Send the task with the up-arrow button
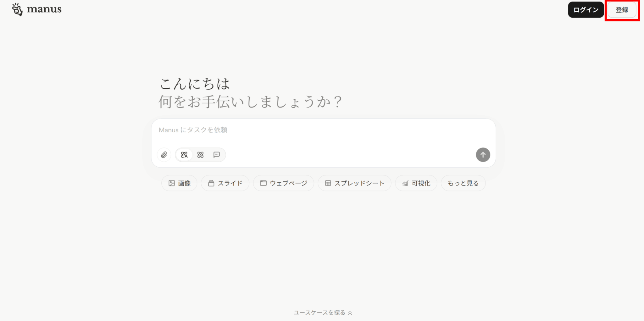The image size is (644, 321). click(x=483, y=155)
